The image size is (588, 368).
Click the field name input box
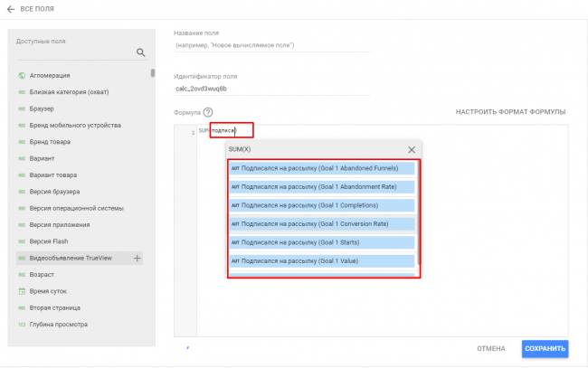[271, 45]
